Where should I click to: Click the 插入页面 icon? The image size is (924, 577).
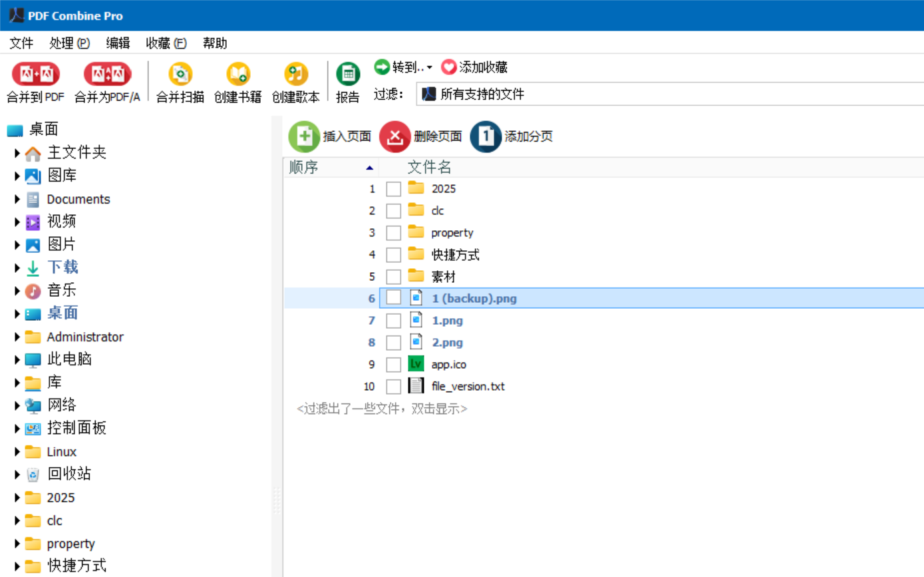click(x=303, y=136)
